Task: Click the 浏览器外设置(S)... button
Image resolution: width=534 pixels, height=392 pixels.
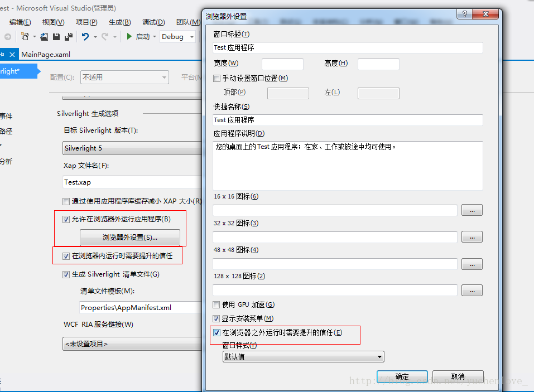Action: [x=130, y=237]
